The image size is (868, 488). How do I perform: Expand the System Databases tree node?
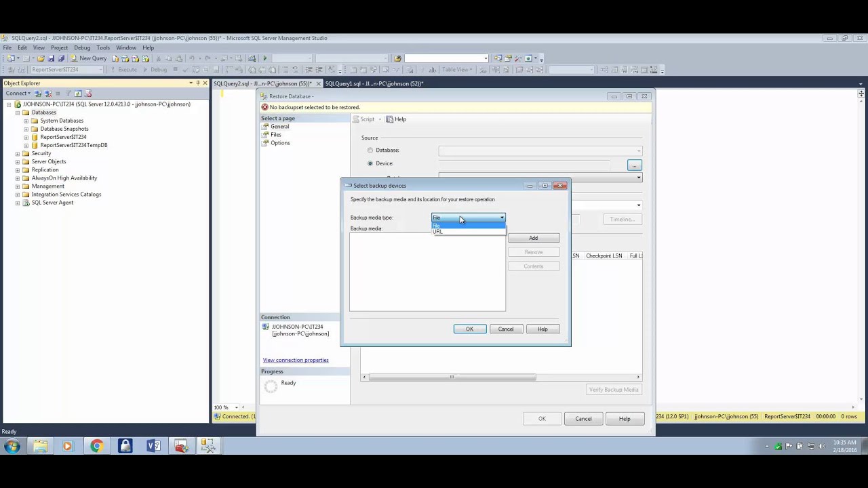click(26, 121)
